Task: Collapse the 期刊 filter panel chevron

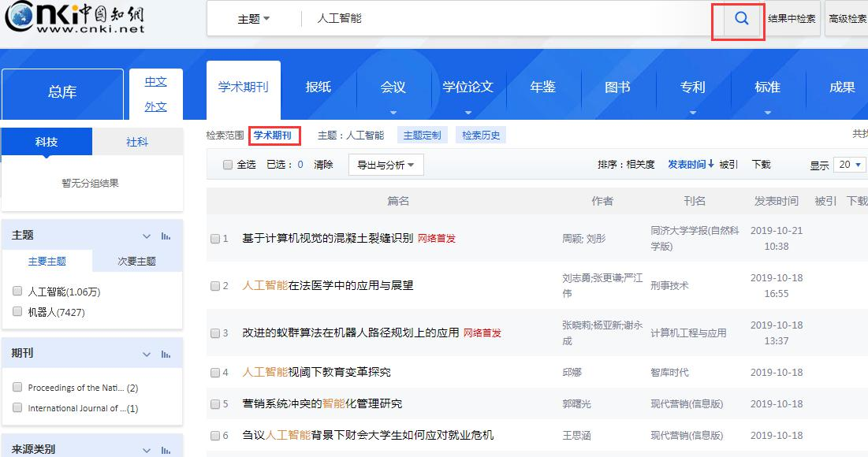Action: pos(146,354)
